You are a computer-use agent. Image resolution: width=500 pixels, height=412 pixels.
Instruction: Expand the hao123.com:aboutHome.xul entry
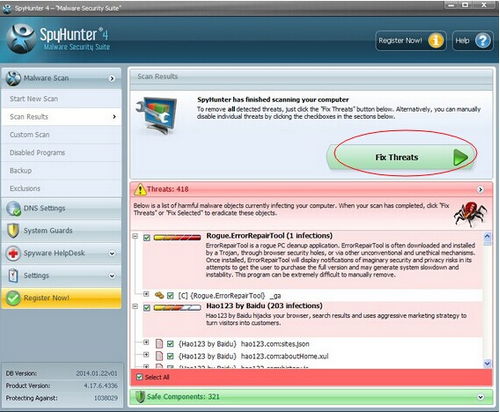[146, 354]
